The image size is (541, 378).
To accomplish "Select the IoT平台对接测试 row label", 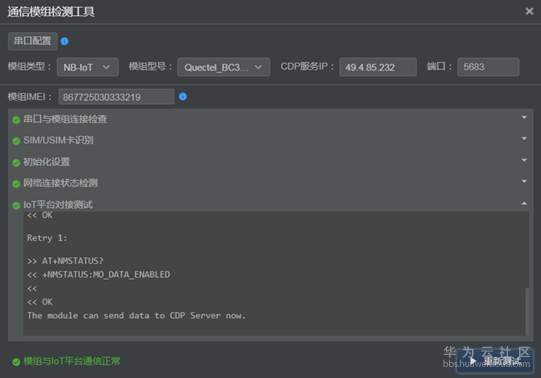I will click(58, 205).
